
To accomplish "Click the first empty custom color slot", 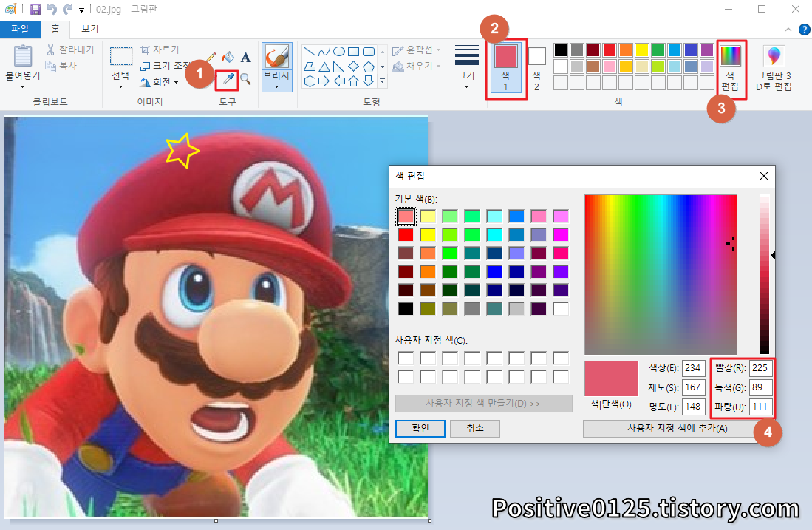I will click(406, 358).
